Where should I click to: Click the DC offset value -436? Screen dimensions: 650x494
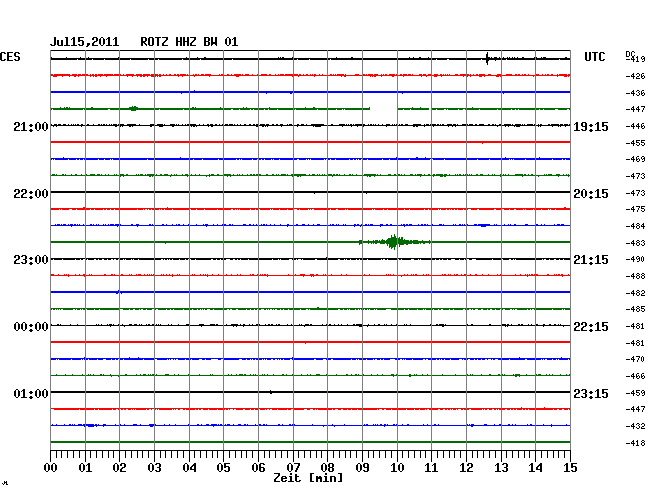pos(635,93)
